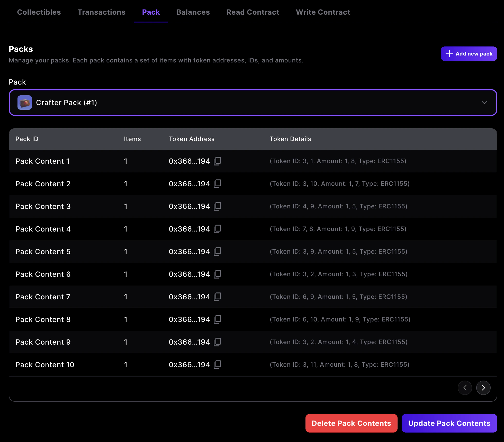Go to next page of pack contents
The image size is (504, 442).
(x=483, y=388)
